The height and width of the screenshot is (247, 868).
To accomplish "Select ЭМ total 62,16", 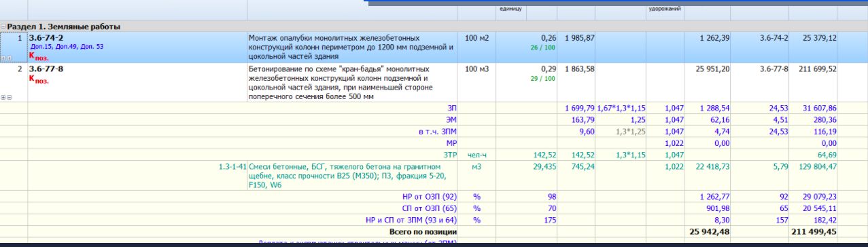I will (720, 120).
